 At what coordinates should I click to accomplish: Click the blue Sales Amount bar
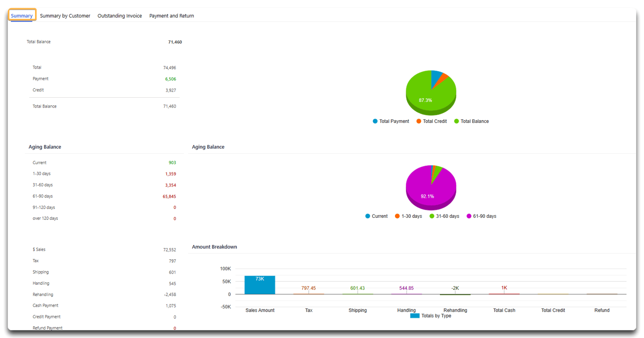260,286
